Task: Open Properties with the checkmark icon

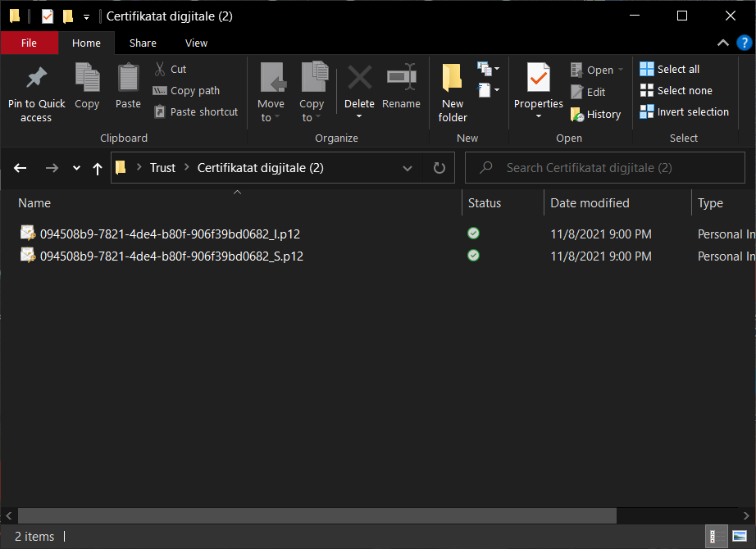Action: (538, 77)
